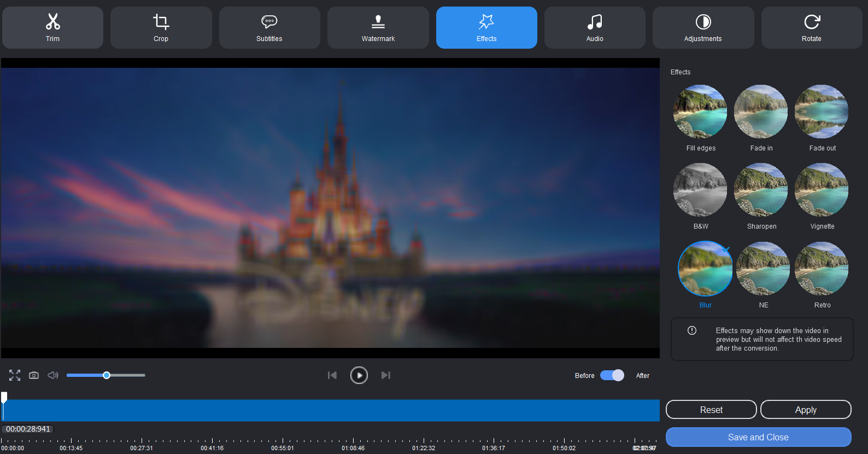This screenshot has width=868, height=454.
Task: Apply the Fill edges effect
Action: [700, 112]
